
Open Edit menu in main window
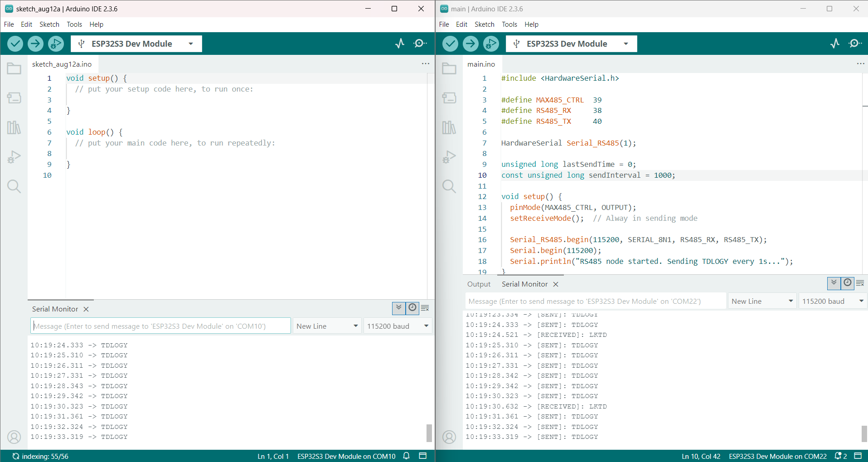461,24
